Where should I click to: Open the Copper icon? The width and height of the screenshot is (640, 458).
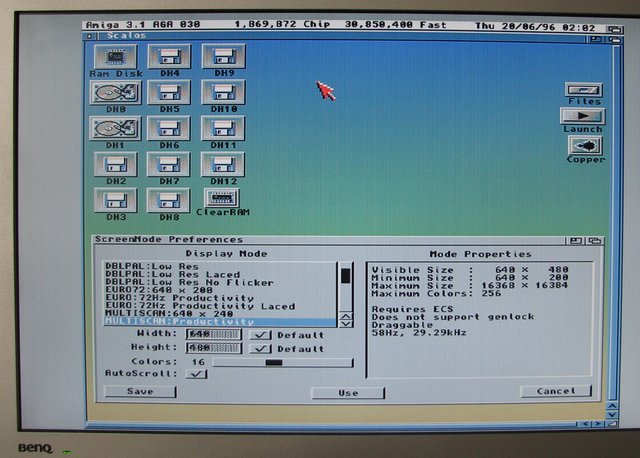tap(585, 146)
